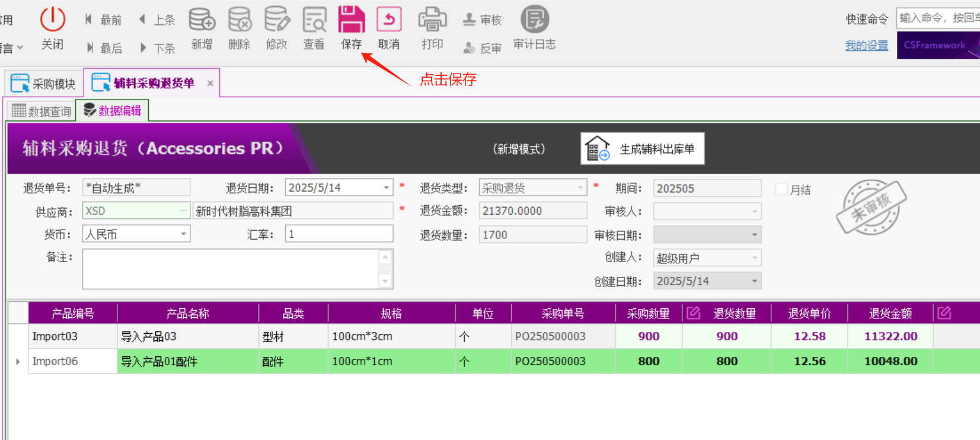This screenshot has width=980, height=440.
Task: Open the View (查看) toolbar icon
Action: click(x=314, y=20)
